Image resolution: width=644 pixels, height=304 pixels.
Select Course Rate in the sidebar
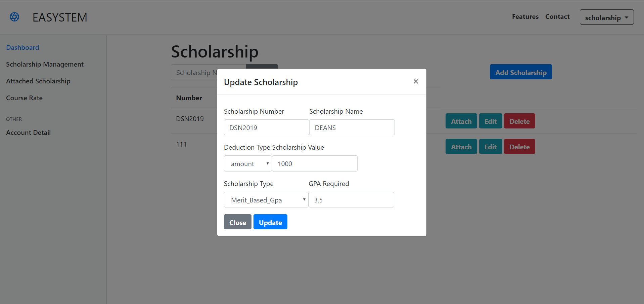point(24,98)
